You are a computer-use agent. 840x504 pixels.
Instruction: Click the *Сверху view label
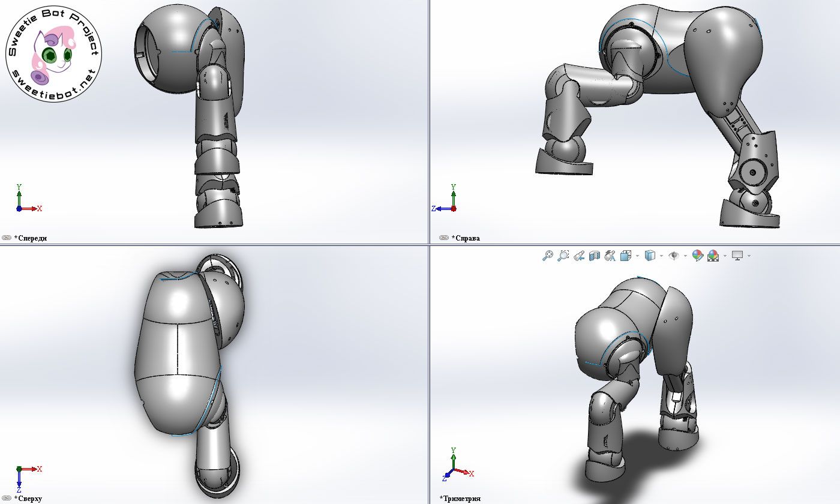point(28,499)
